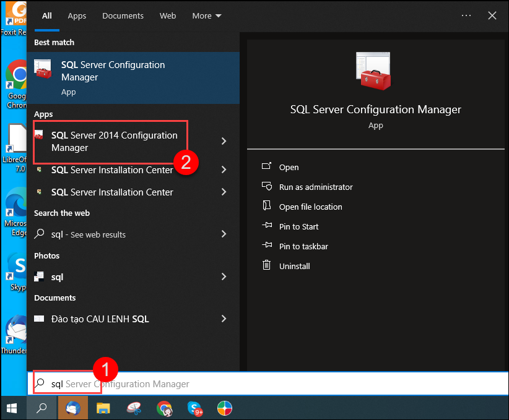Switch to the Apps filter tab
This screenshot has width=509, height=420.
77,16
